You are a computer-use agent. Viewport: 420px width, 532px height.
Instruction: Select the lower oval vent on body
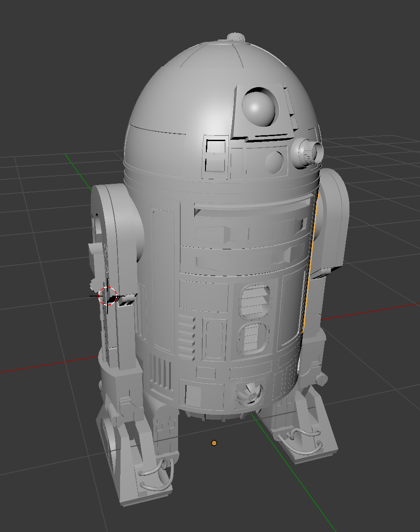click(253, 338)
